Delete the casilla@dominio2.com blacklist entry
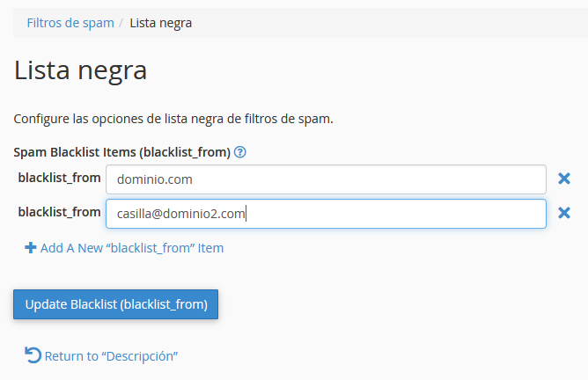 [x=564, y=213]
